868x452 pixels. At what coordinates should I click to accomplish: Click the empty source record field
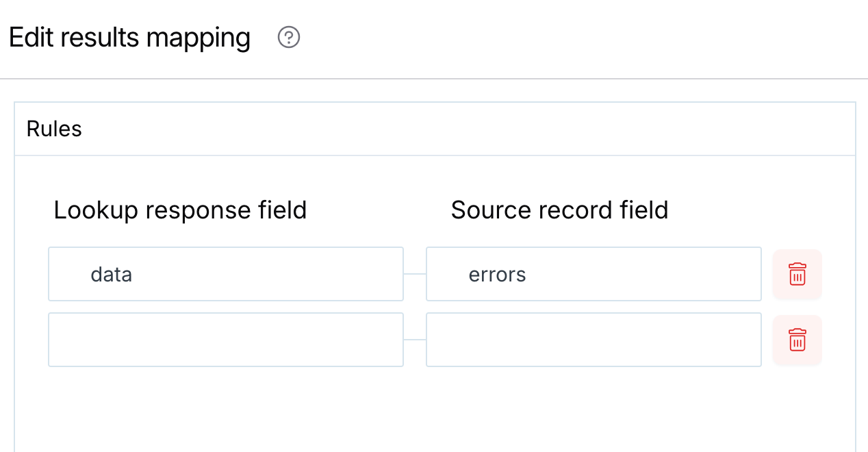pyautogui.click(x=593, y=340)
